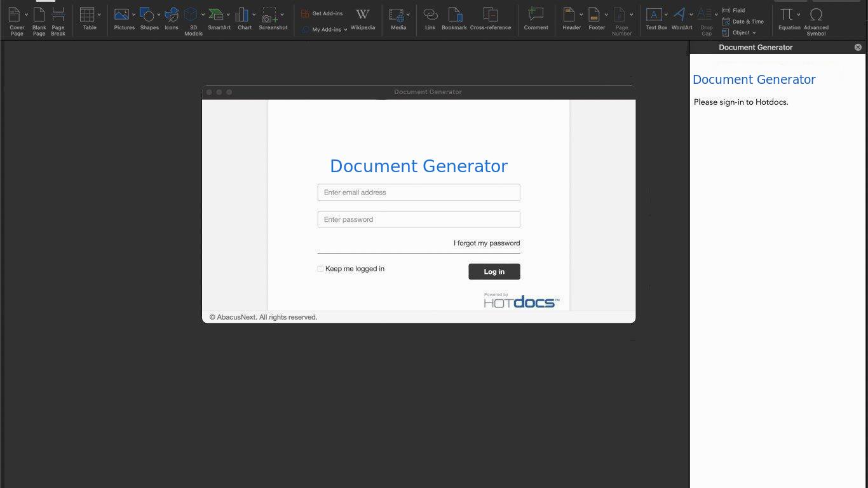Click the HotDocs logo
Viewport: 868px width, 488px height.
(522, 301)
